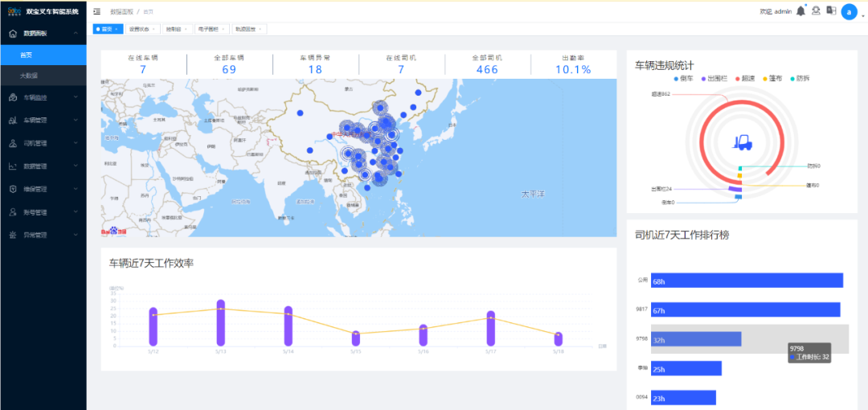Click the forklift icon in the violation chart
The height and width of the screenshot is (410, 868).
(x=742, y=141)
